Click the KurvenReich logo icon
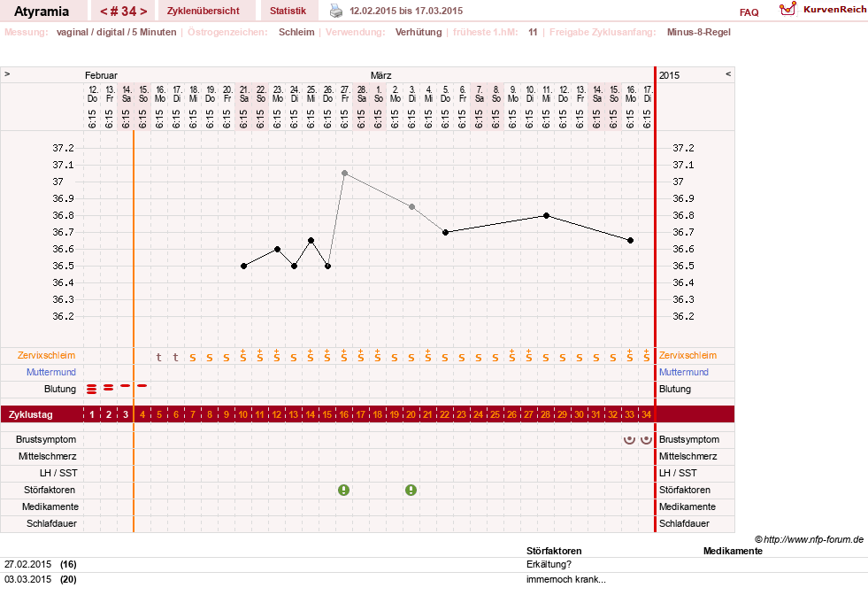Viewport: 868px width, 603px height. (x=787, y=9)
